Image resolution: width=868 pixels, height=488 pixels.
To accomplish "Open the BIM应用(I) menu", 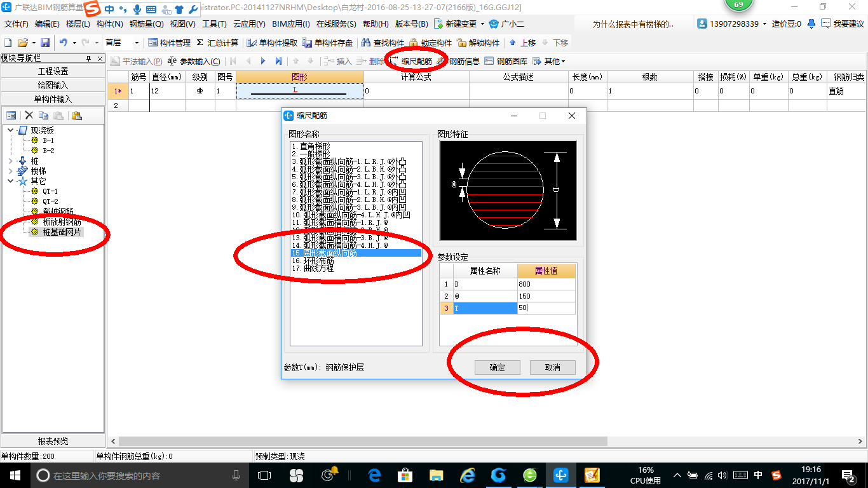I will click(x=291, y=24).
